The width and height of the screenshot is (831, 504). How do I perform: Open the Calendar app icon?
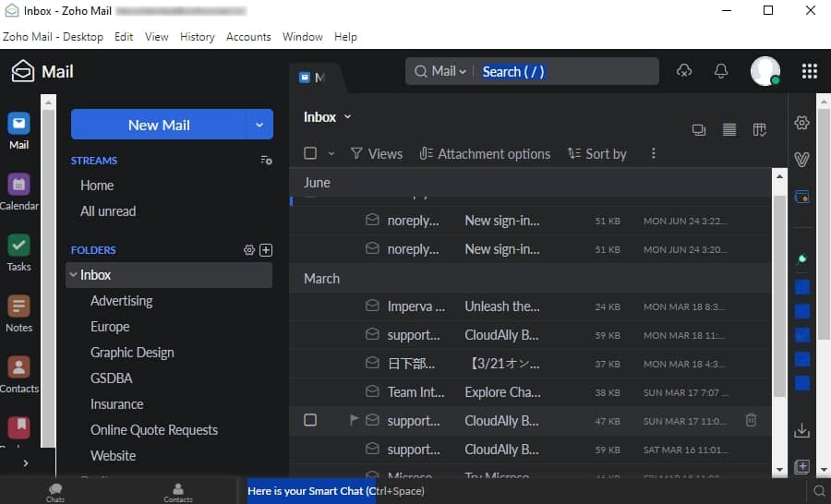[18, 192]
